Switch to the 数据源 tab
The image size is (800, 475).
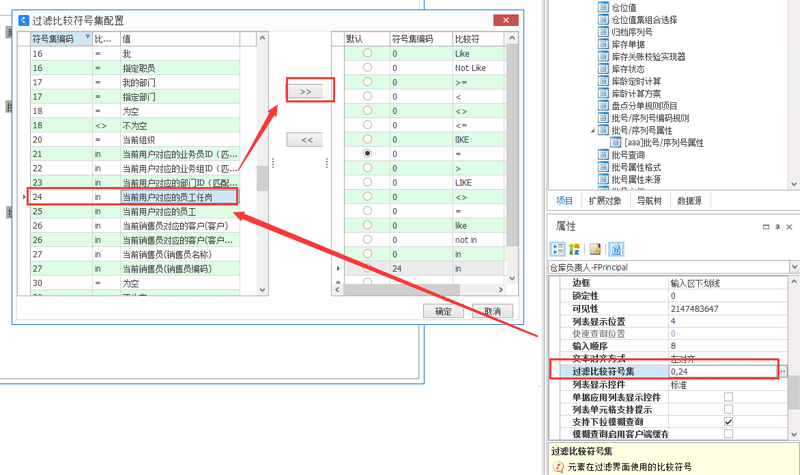689,201
